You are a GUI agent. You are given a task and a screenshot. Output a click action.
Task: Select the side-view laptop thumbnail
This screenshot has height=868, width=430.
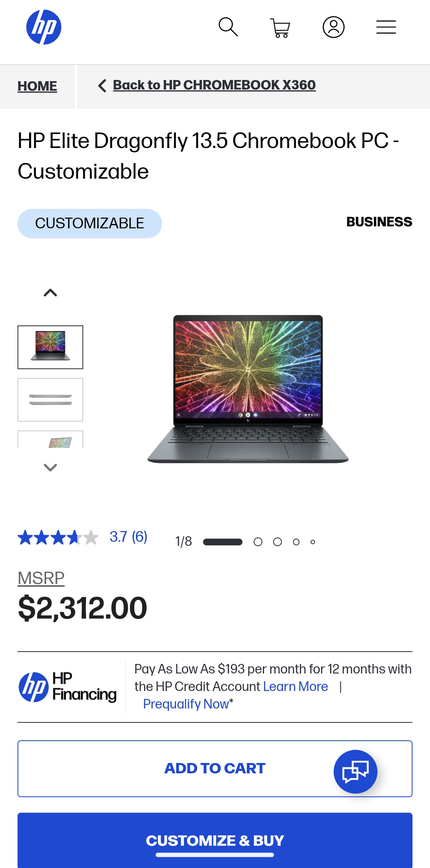click(50, 400)
